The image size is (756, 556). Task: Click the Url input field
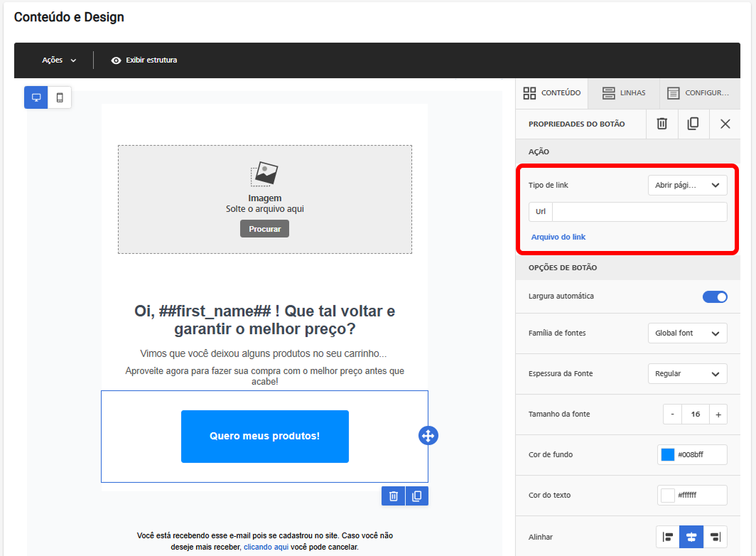(x=639, y=212)
